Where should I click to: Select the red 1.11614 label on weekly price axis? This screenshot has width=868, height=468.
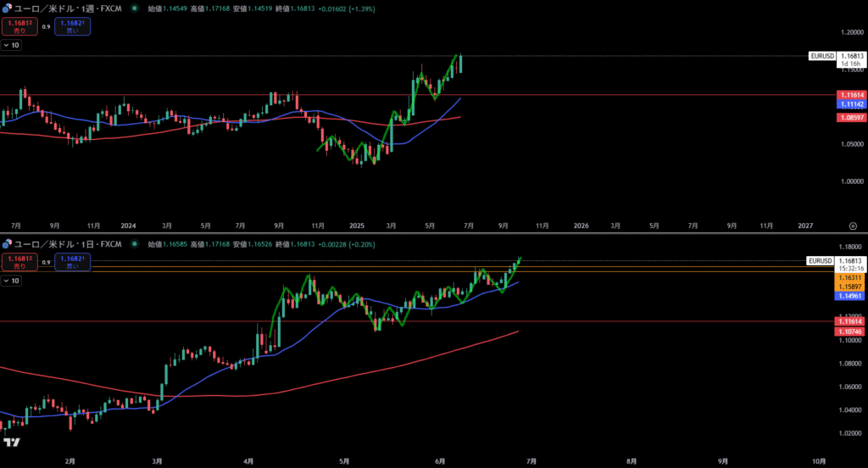click(851, 95)
